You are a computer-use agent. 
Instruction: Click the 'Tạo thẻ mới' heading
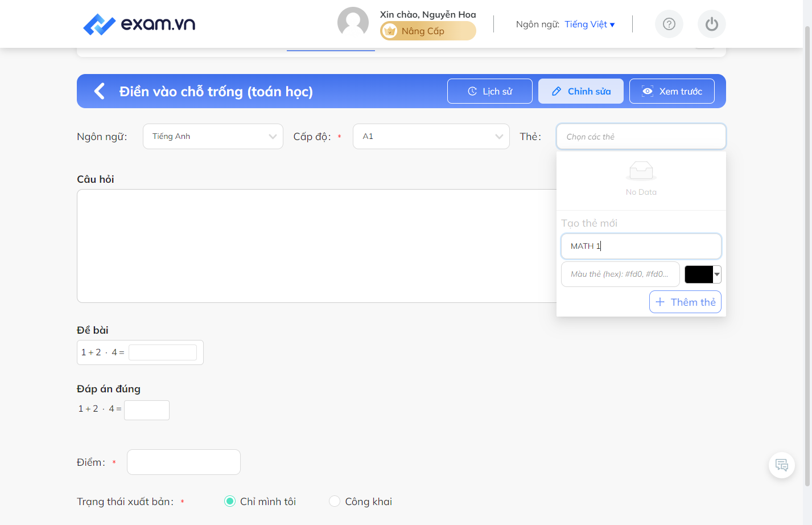pos(589,223)
